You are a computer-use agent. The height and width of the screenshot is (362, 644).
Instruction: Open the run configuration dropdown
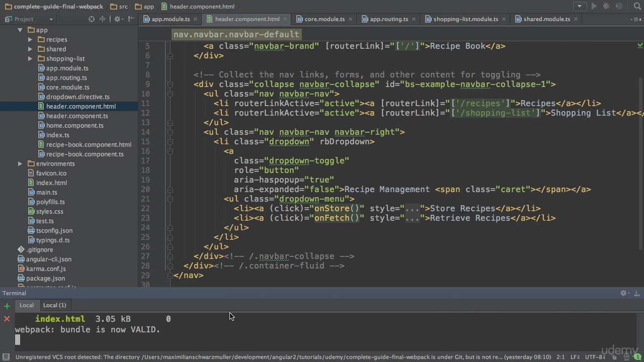580,7
